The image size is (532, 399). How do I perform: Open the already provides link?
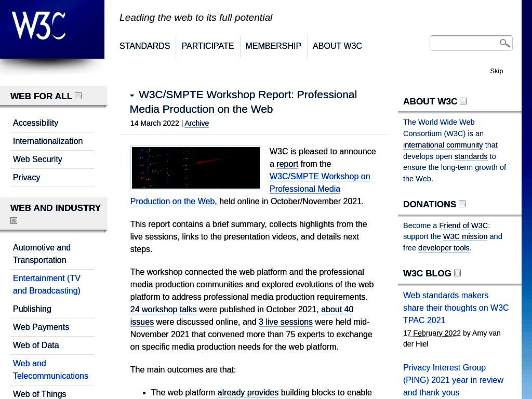coord(248,393)
